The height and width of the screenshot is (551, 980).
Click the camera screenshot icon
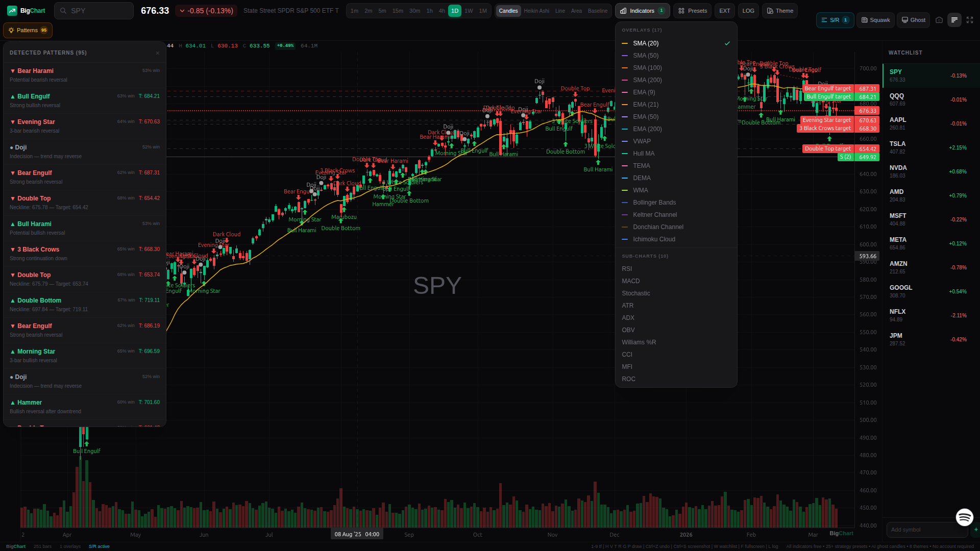tap(939, 20)
